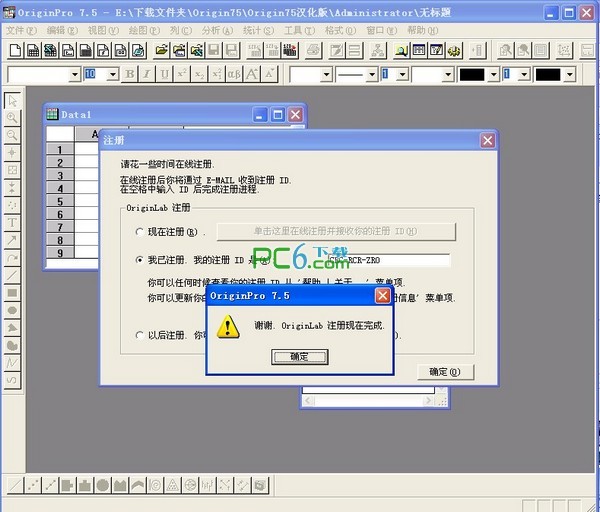The image size is (600, 512).
Task: Select row 5 header in Data1
Action: pyautogui.click(x=60, y=201)
